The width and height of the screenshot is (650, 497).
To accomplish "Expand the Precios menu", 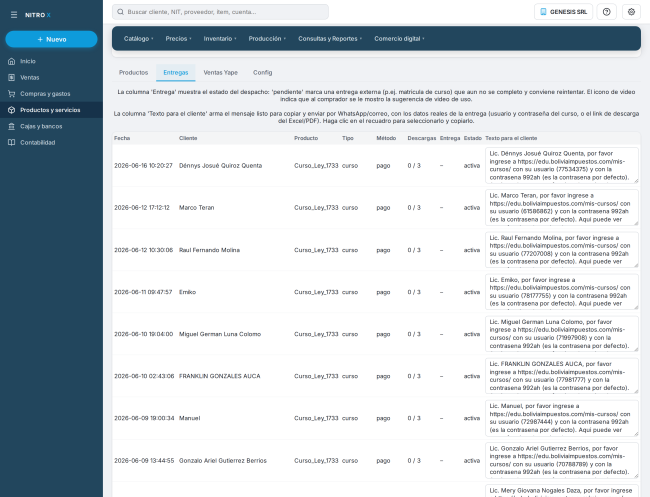I will (x=178, y=39).
